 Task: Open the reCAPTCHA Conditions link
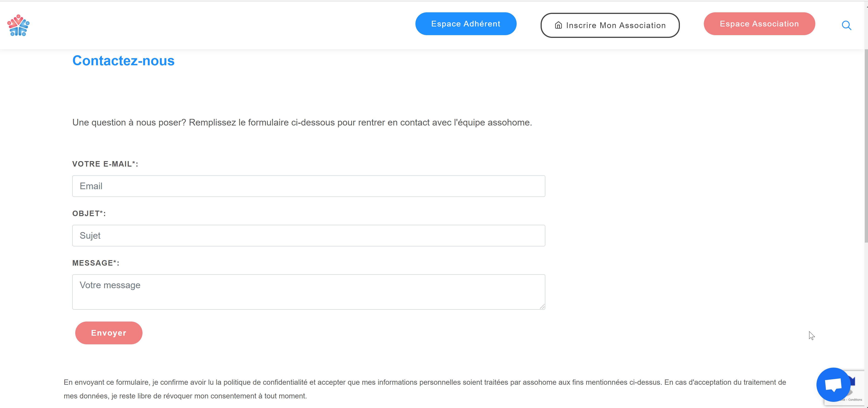(855, 400)
